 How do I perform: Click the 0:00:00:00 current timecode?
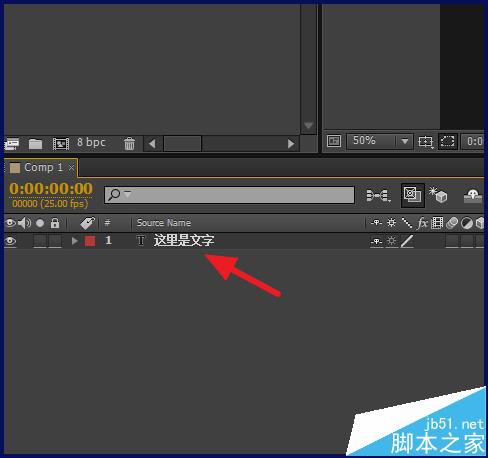click(51, 188)
